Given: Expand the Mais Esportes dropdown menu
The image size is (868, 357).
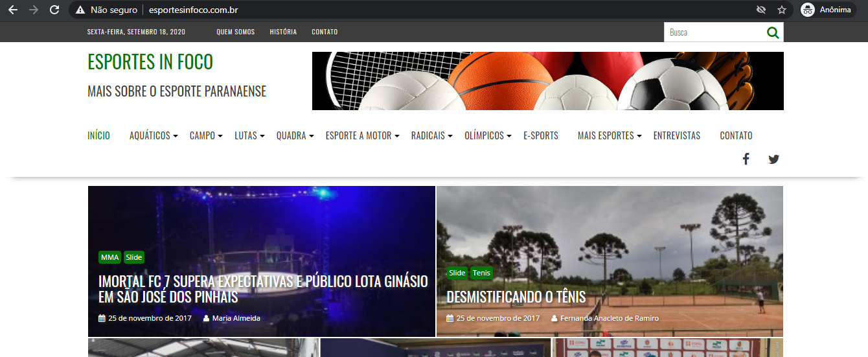Looking at the screenshot, I should click(609, 135).
